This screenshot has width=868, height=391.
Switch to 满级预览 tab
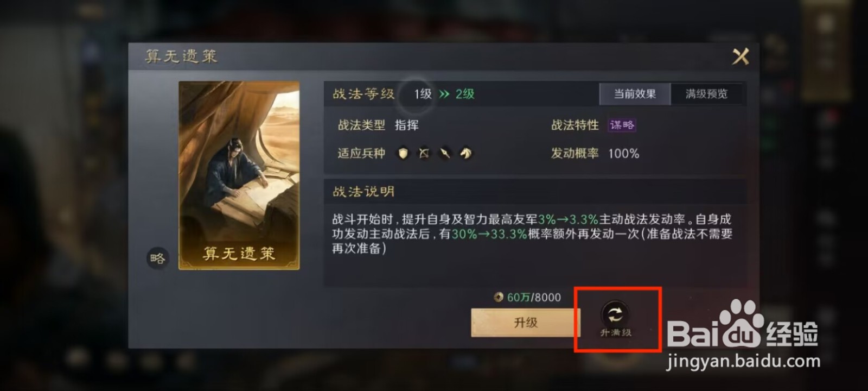pos(706,94)
